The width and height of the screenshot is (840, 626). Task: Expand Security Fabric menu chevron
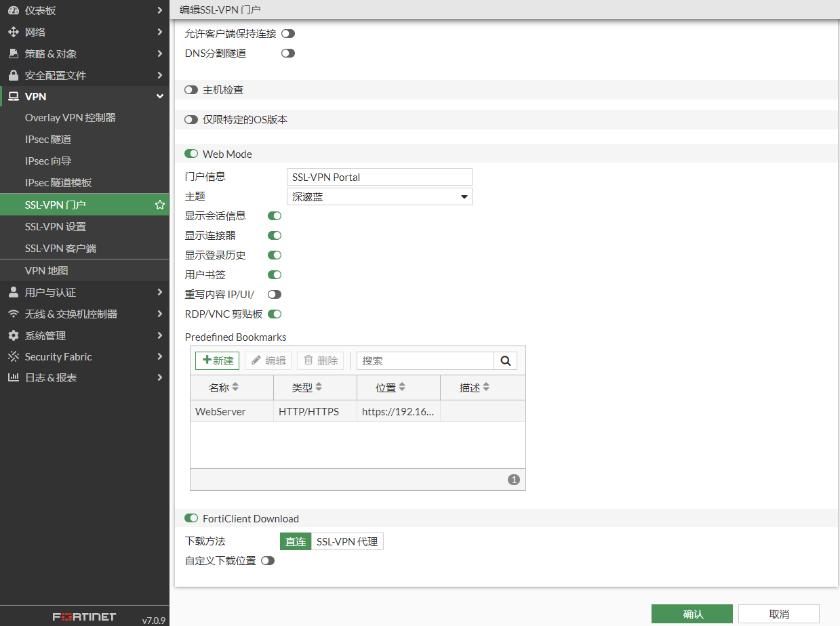159,356
